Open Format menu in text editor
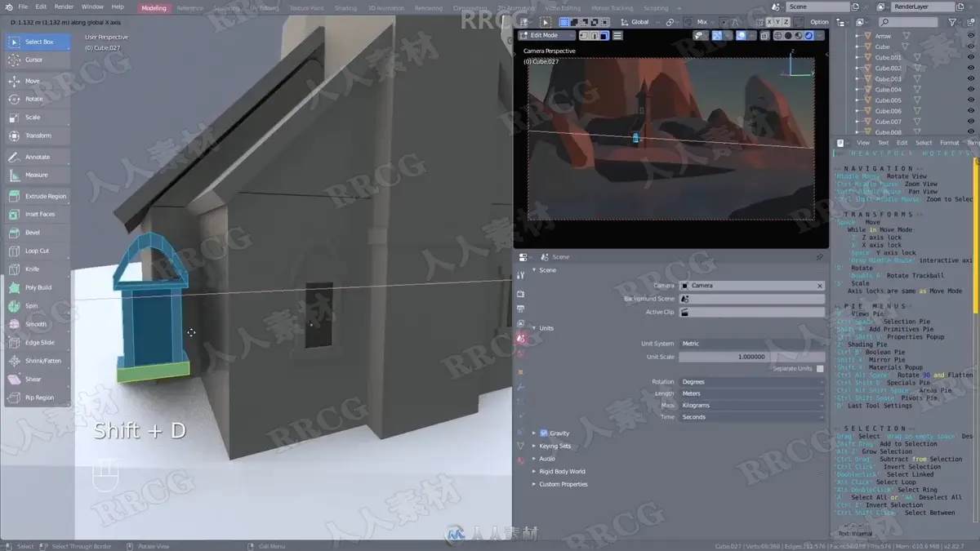The width and height of the screenshot is (980, 551). [x=949, y=143]
